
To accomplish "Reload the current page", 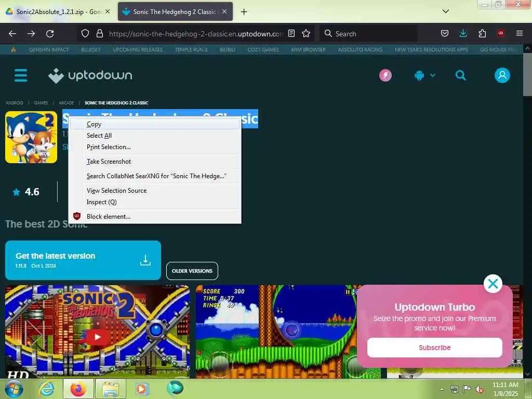I will point(50,34).
